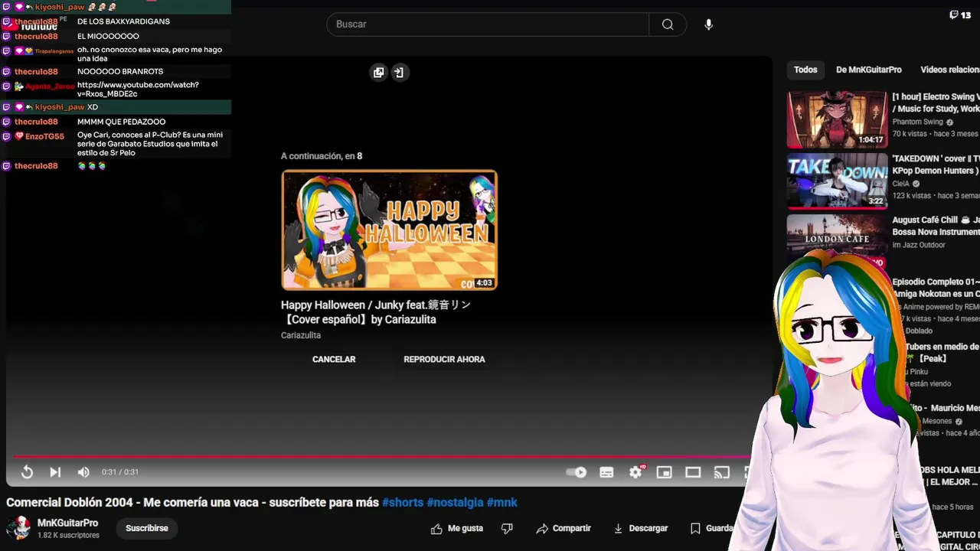Click chat message NOOOOOO BRANROTS

(x=120, y=71)
